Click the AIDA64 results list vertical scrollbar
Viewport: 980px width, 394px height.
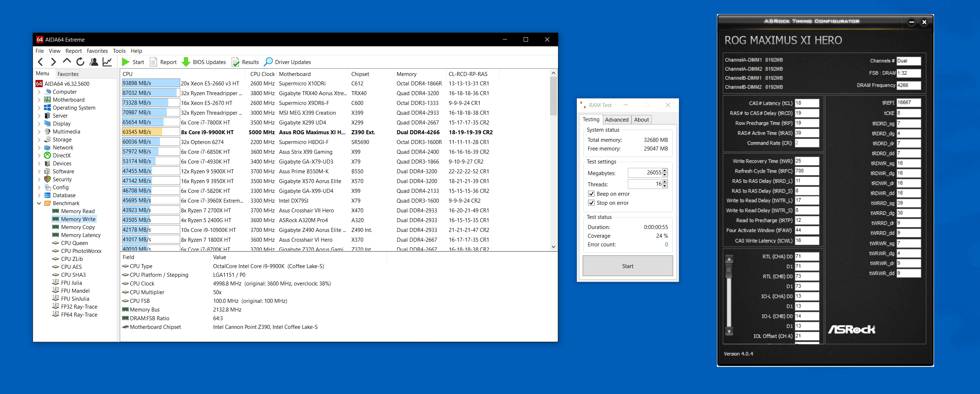tap(553, 160)
